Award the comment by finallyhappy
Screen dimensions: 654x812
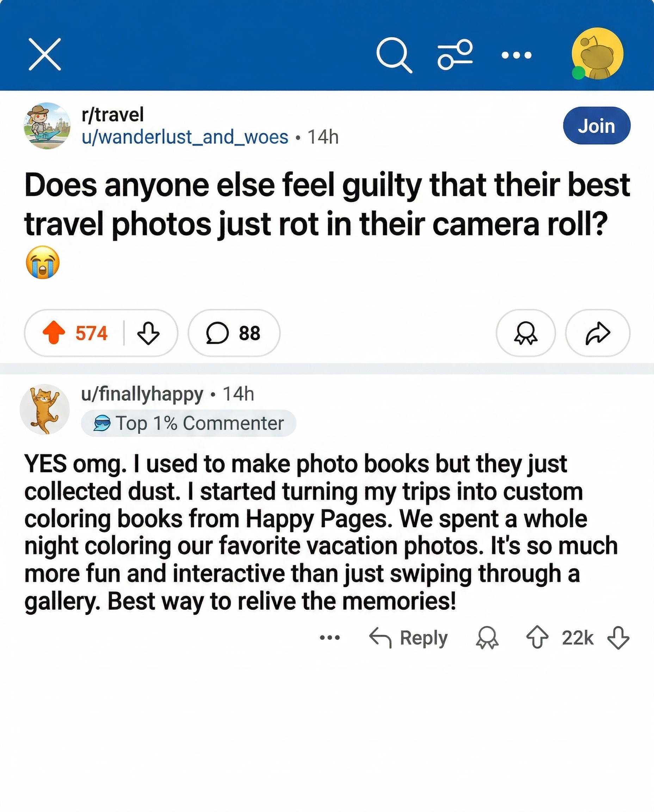coord(487,638)
